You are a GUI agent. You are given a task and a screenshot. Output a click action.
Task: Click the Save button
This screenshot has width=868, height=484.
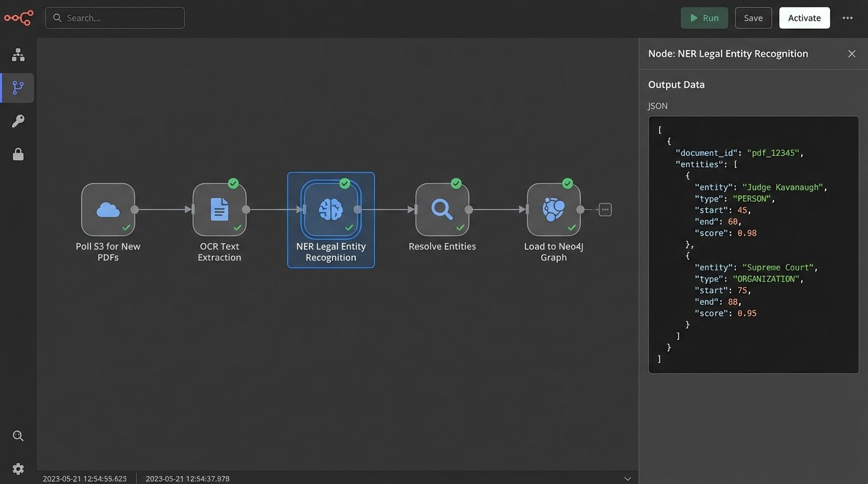coord(753,18)
